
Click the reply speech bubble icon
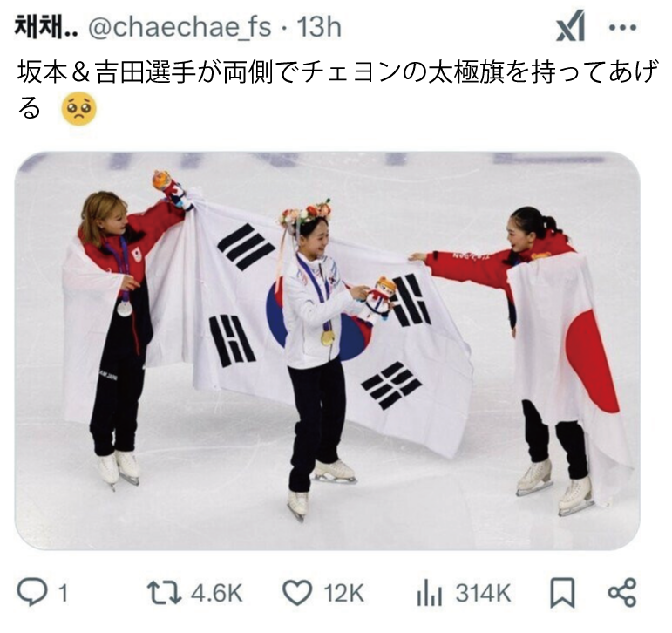click(x=31, y=593)
